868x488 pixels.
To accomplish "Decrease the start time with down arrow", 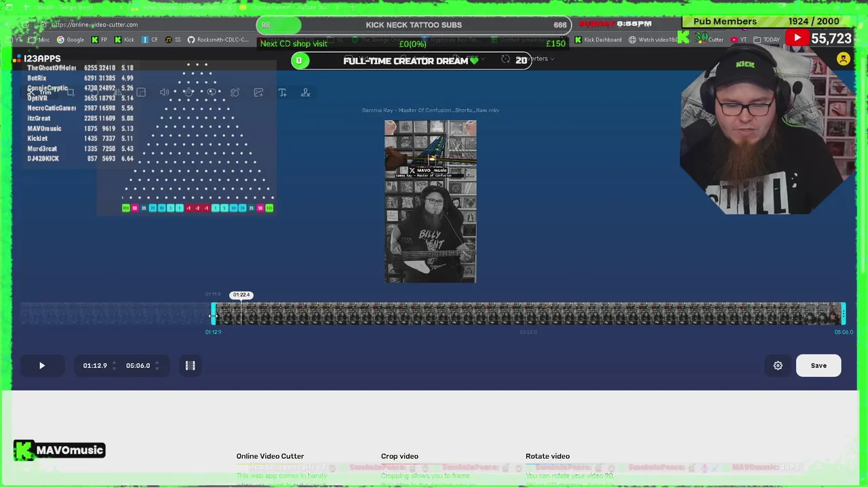I will click(x=114, y=369).
